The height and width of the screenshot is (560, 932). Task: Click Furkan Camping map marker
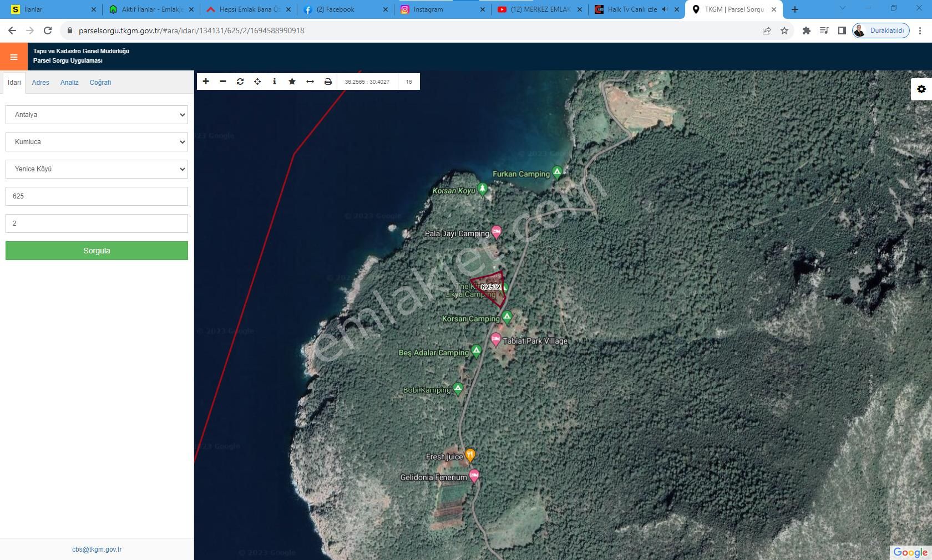(x=557, y=171)
